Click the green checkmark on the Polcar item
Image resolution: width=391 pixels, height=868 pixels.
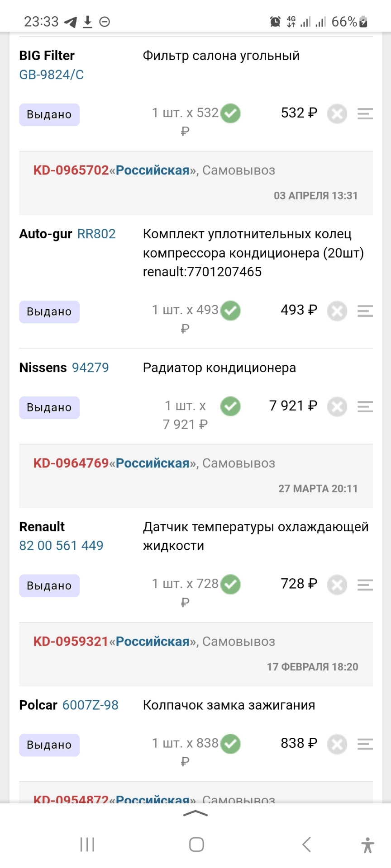pos(231,744)
